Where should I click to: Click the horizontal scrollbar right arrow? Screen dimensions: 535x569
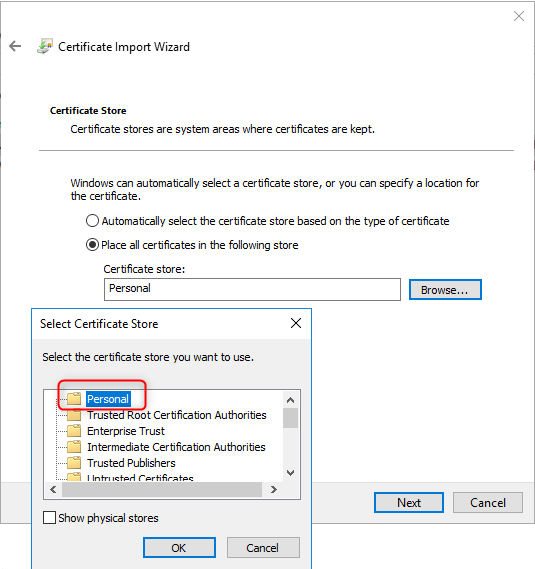(274, 490)
